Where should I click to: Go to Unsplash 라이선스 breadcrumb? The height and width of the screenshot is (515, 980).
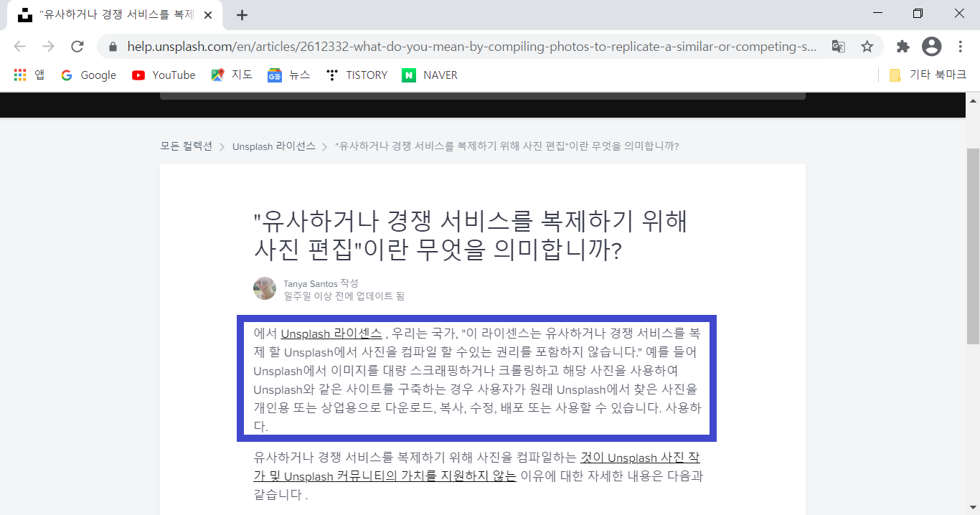coord(274,146)
